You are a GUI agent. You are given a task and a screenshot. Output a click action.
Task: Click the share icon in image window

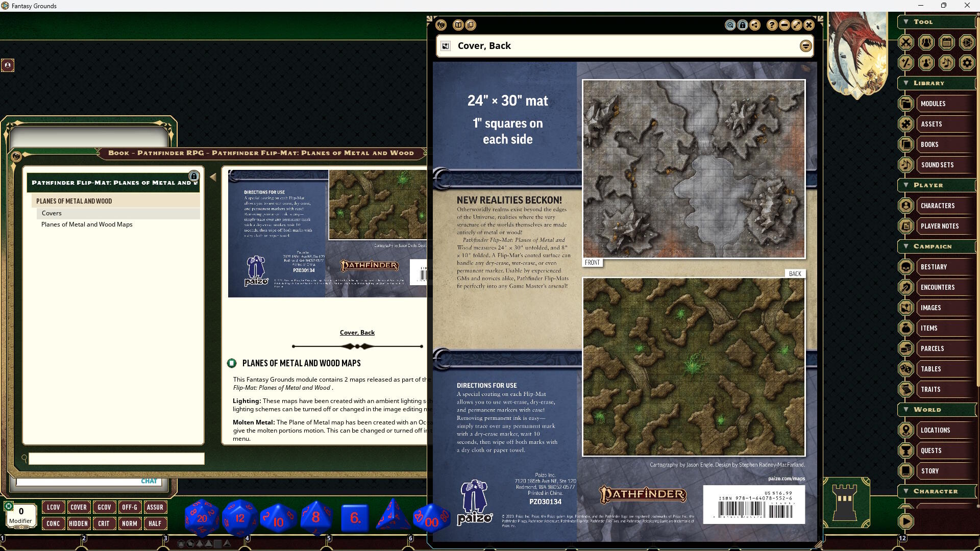pyautogui.click(x=755, y=25)
